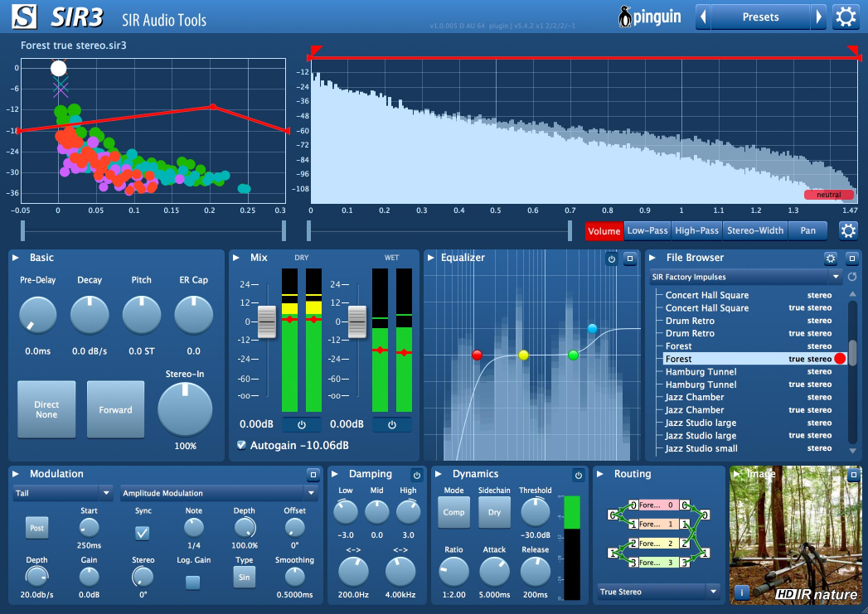Toggle the Damping power button
The height and width of the screenshot is (614, 868).
(x=416, y=475)
